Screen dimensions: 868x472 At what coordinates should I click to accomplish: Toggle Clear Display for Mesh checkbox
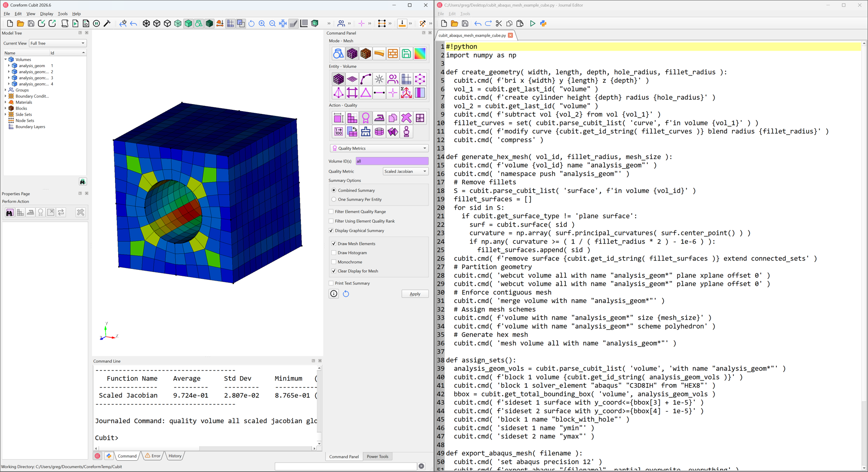click(x=334, y=271)
